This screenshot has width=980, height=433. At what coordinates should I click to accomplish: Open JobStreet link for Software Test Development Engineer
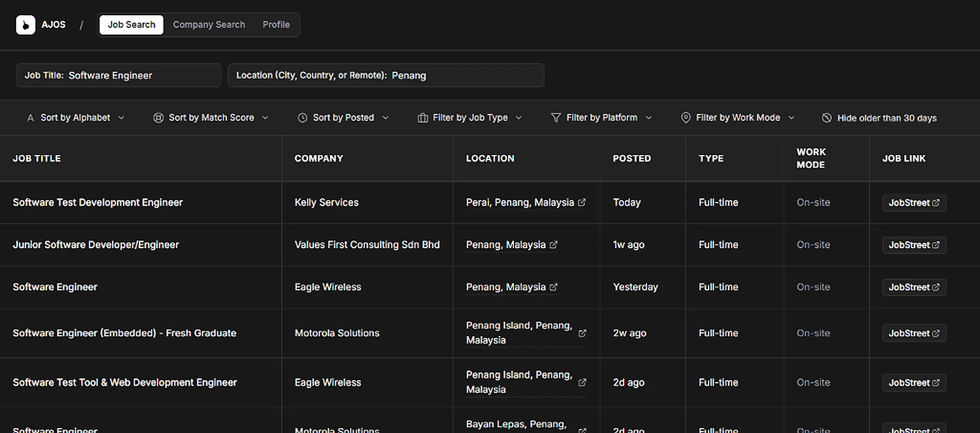click(914, 203)
